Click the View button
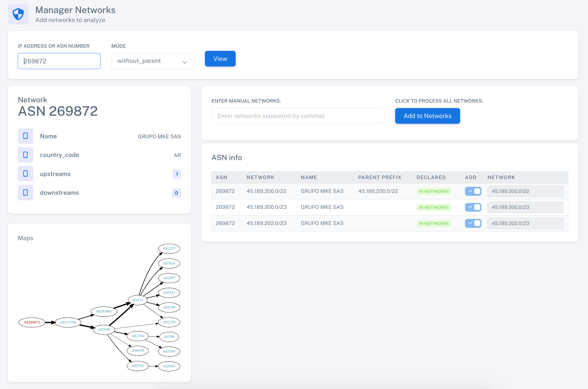 coord(220,59)
